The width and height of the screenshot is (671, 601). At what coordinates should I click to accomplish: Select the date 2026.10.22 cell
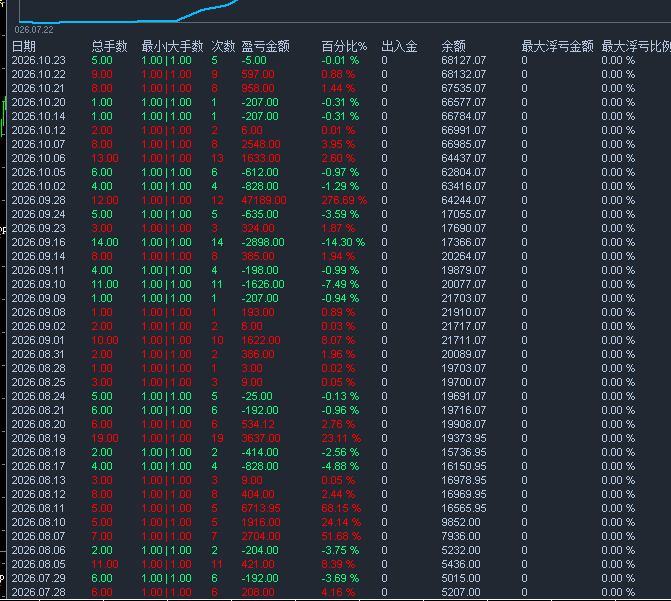pyautogui.click(x=39, y=74)
